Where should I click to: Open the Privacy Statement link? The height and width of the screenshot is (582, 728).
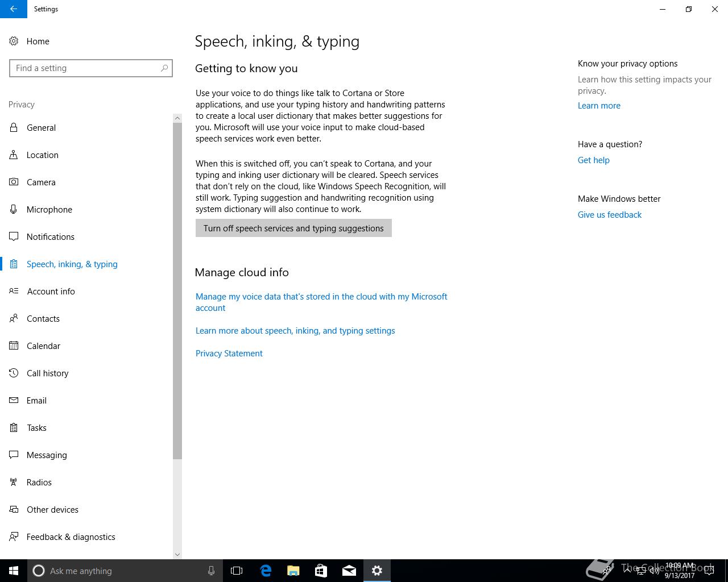(229, 353)
